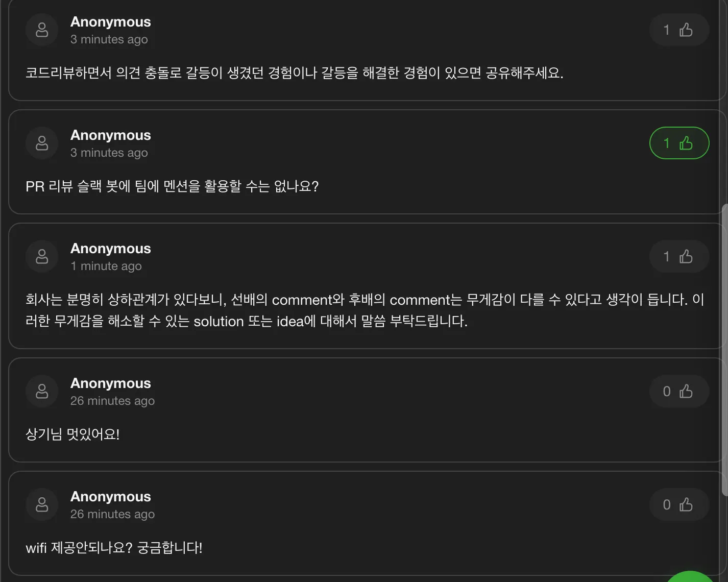728x582 pixels.
Task: Click the Anonymous name on the wifi question
Action: [111, 497]
